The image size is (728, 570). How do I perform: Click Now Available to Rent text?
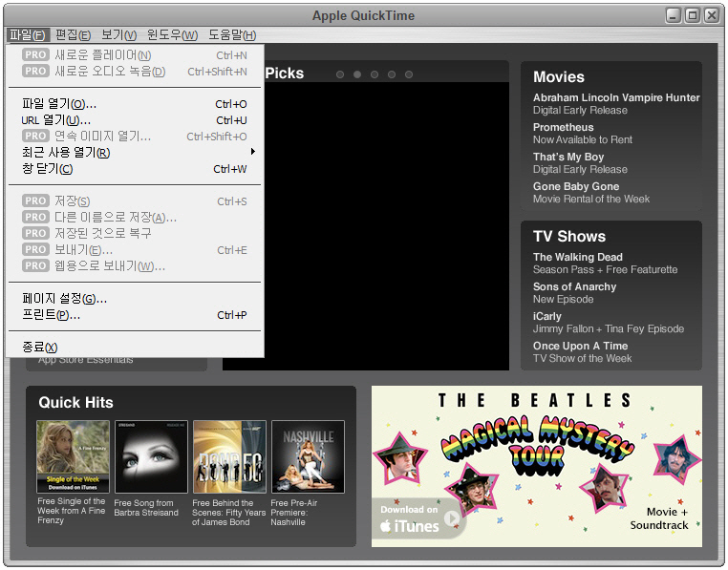point(582,139)
